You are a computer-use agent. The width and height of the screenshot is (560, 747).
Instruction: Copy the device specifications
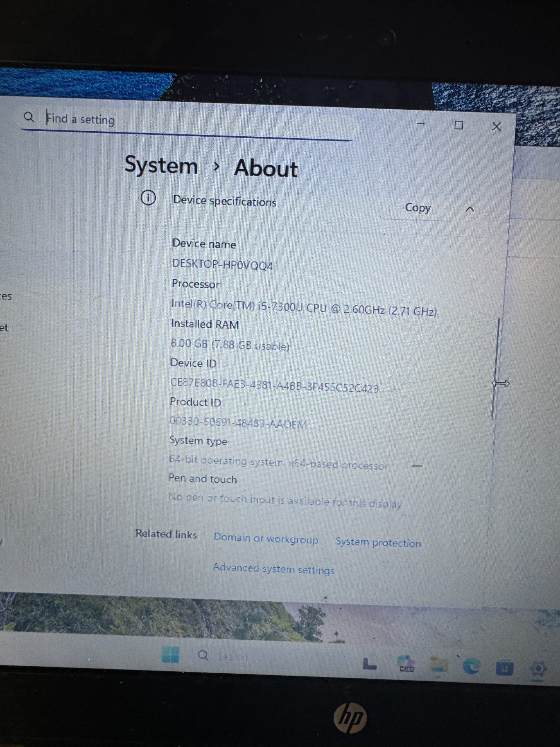coord(418,208)
